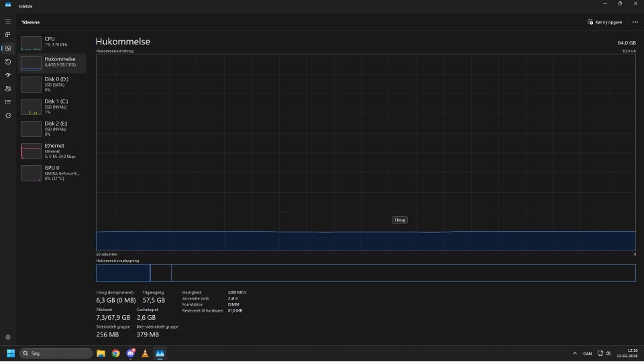Switch to the Users page icon
644x362 pixels.
point(8,89)
